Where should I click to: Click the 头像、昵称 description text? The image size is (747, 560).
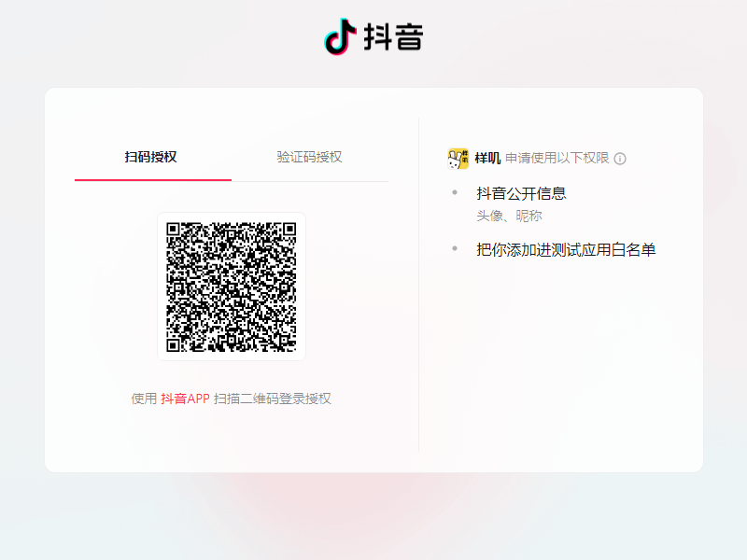pos(509,217)
